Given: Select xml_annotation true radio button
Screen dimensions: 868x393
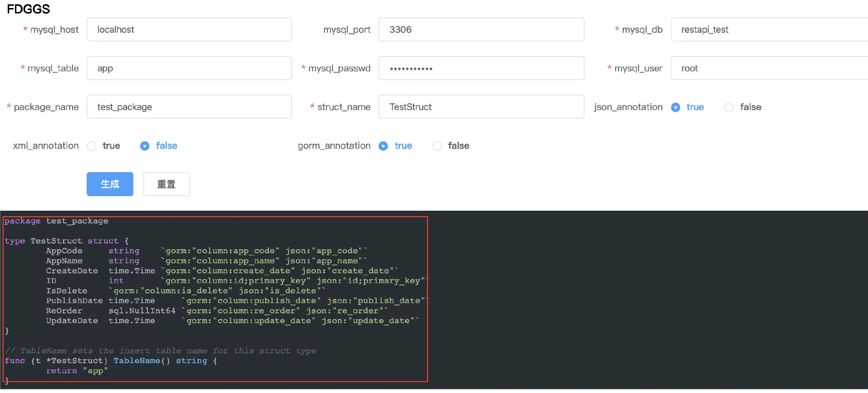Looking at the screenshot, I should coord(92,146).
